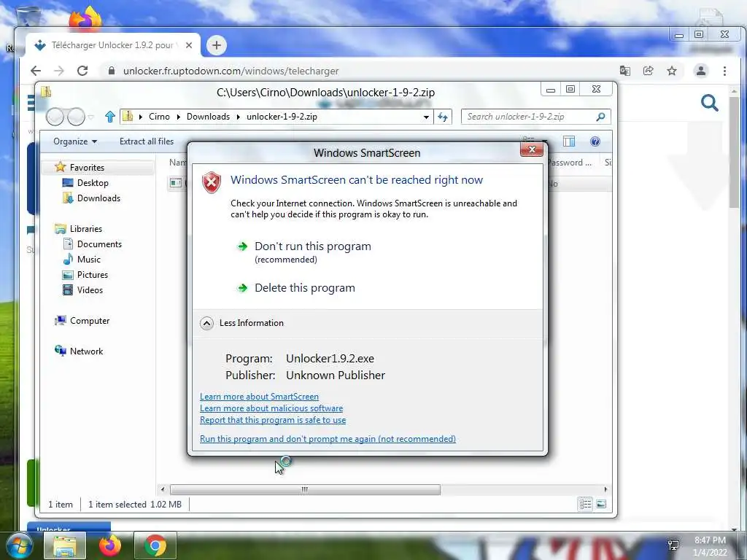Open File Explorer from the taskbar

pos(65,545)
